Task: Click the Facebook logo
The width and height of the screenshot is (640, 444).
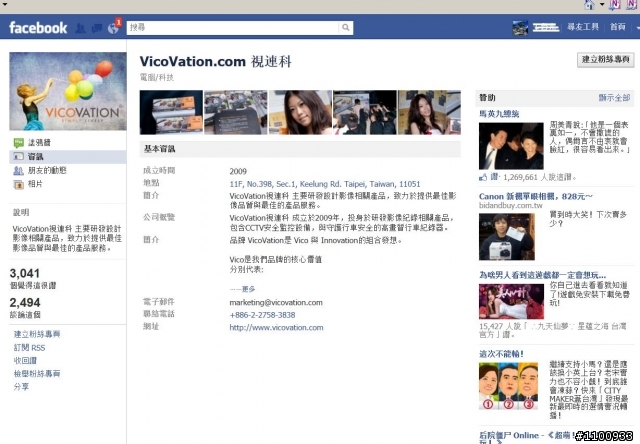Action: click(x=38, y=28)
